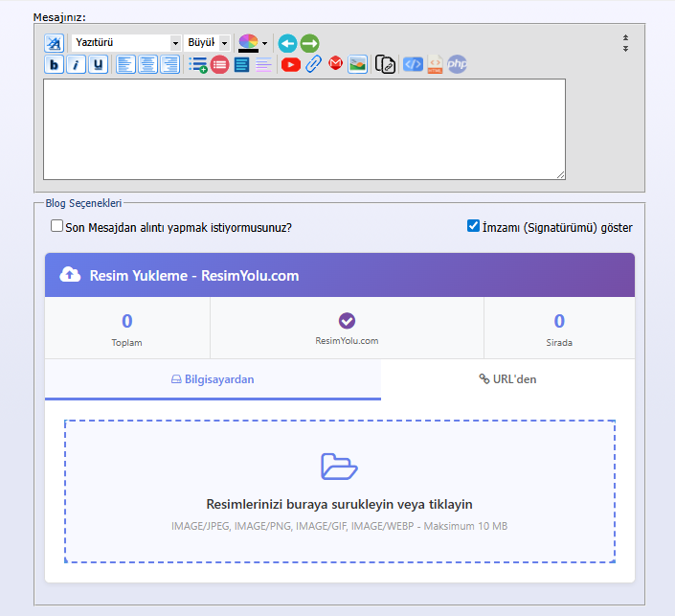
Task: Open the Büyüklük size dropdown
Action: 207,43
